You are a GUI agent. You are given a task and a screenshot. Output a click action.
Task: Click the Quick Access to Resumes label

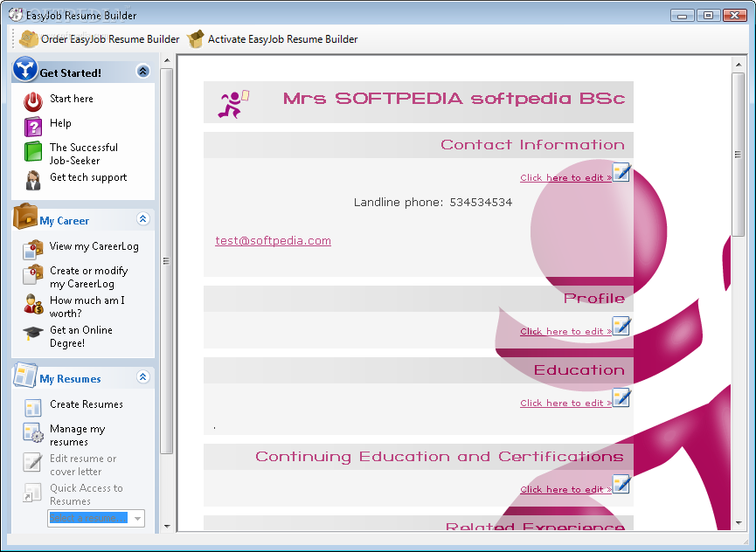coord(87,494)
